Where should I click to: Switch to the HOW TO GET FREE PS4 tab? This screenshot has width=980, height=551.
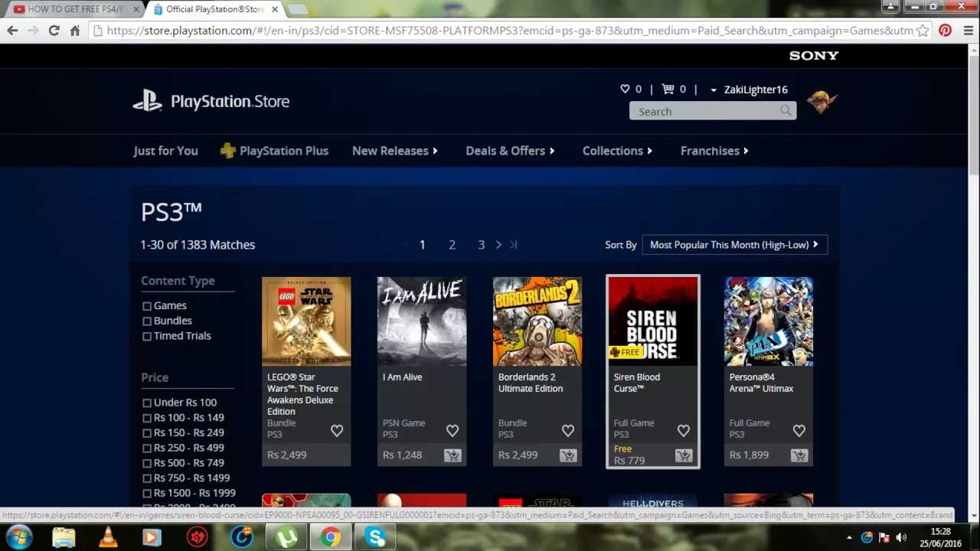(x=75, y=9)
